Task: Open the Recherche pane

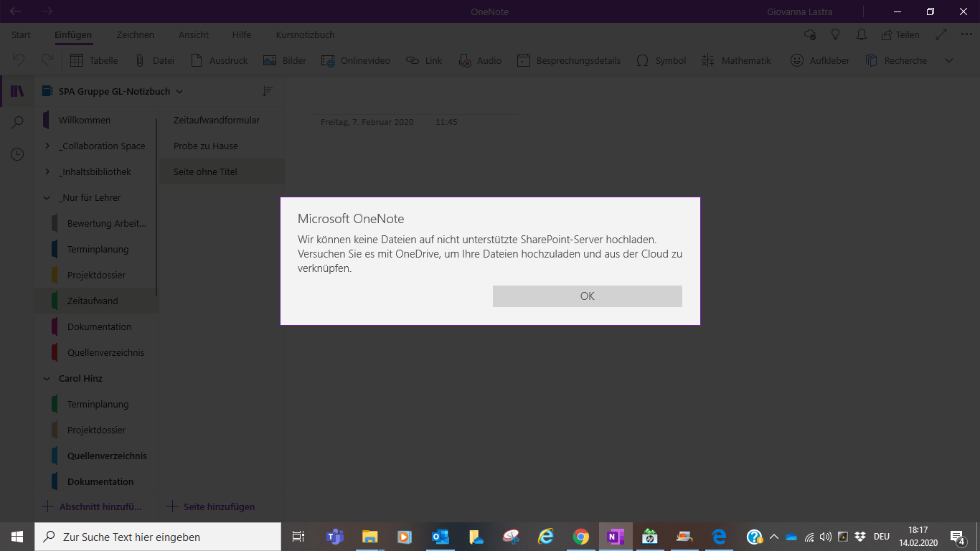Action: point(896,61)
